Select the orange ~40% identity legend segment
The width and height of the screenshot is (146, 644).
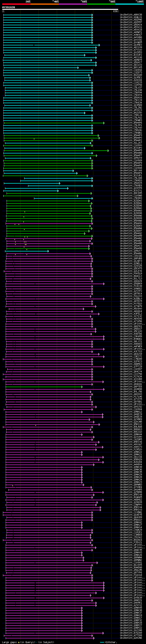(45, 4)
